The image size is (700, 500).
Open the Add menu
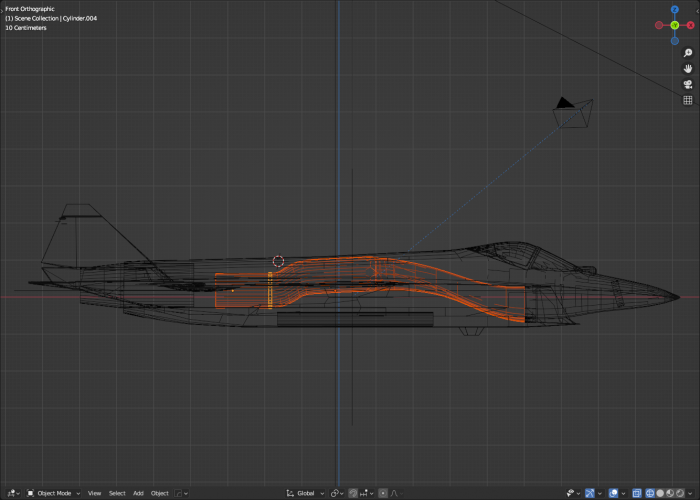coord(138,493)
